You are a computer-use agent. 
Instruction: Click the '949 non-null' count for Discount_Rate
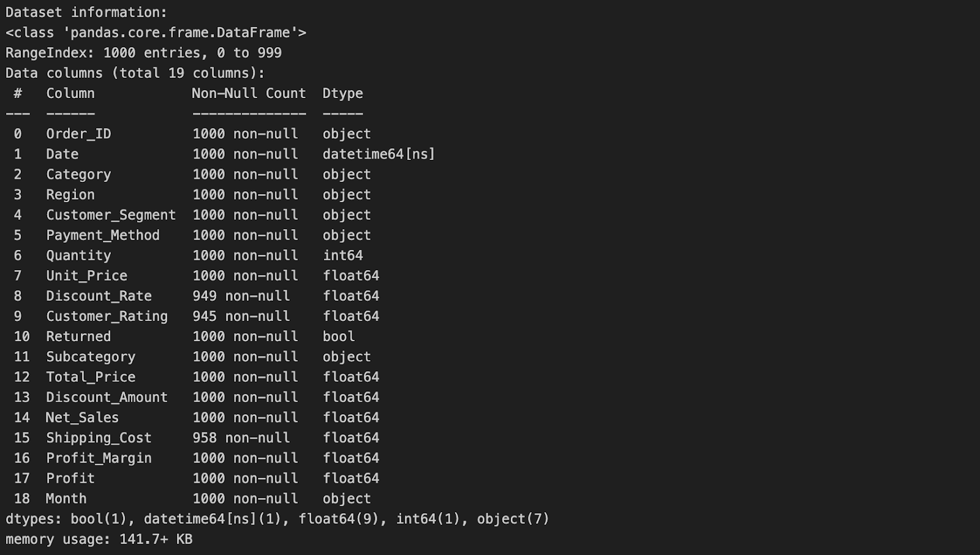click(241, 295)
